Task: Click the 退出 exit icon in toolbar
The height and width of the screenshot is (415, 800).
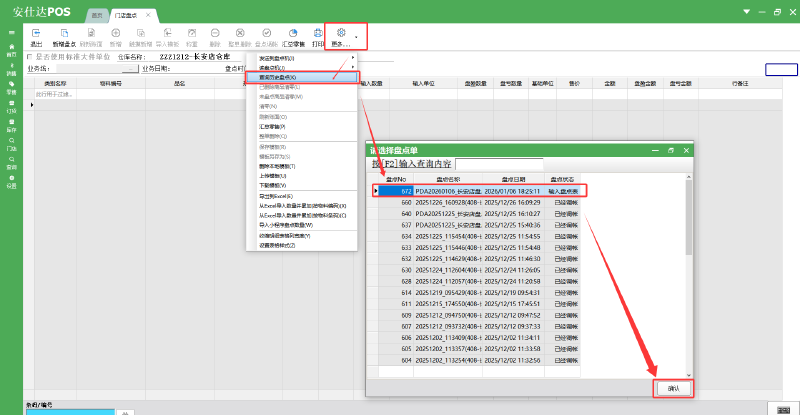Action: pyautogui.click(x=36, y=33)
